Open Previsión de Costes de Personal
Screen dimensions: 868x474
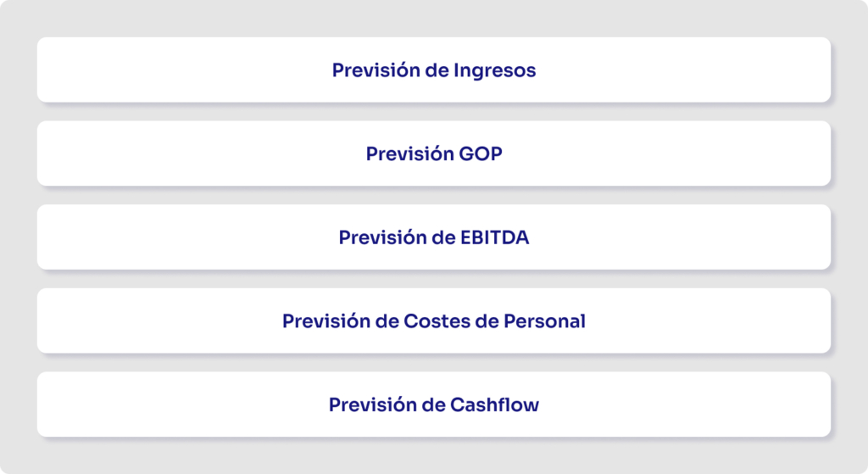coord(433,321)
